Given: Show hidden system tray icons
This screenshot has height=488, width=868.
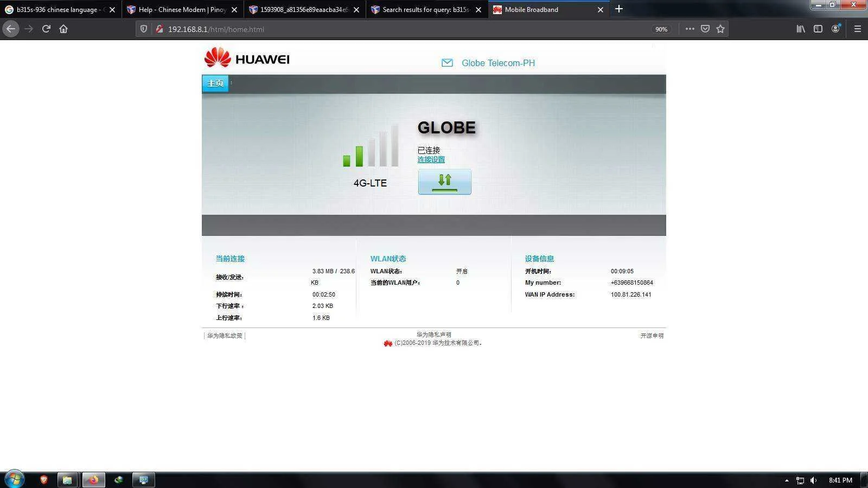Looking at the screenshot, I should pyautogui.click(x=787, y=480).
